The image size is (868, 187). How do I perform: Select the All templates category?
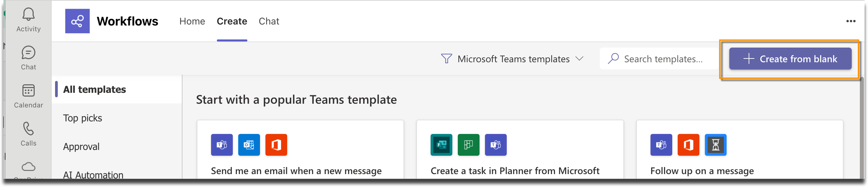coord(94,89)
